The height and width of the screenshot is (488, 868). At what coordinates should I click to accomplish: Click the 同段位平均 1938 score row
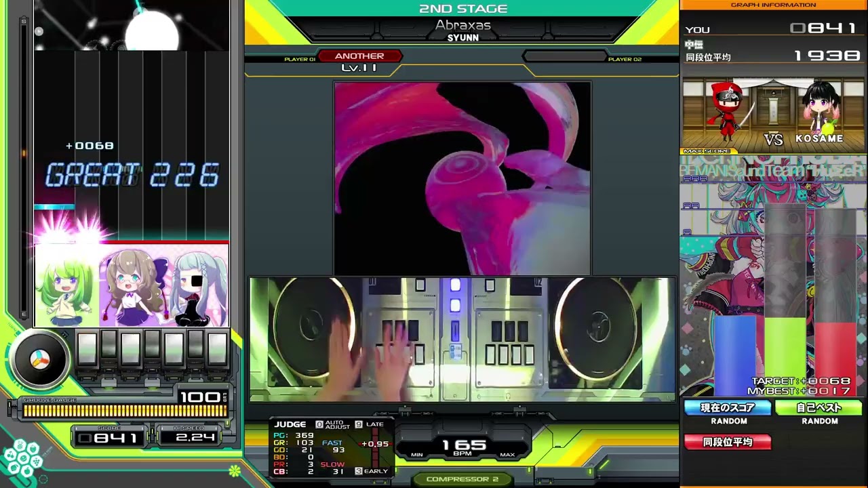click(772, 56)
